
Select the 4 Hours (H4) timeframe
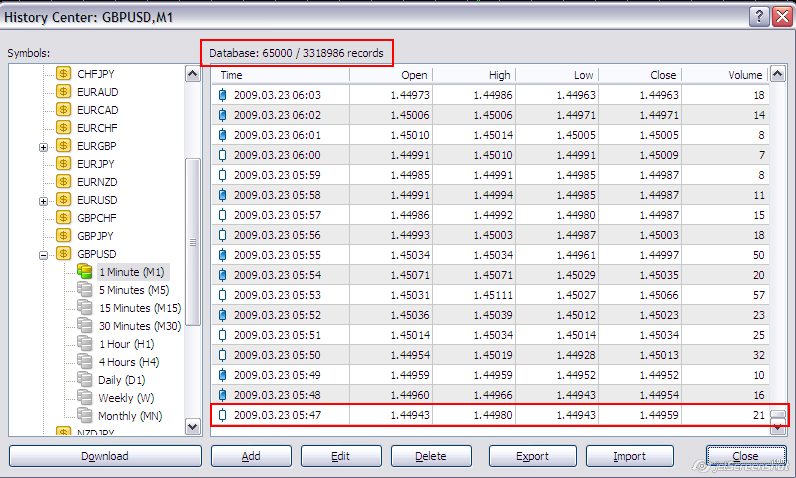(129, 362)
